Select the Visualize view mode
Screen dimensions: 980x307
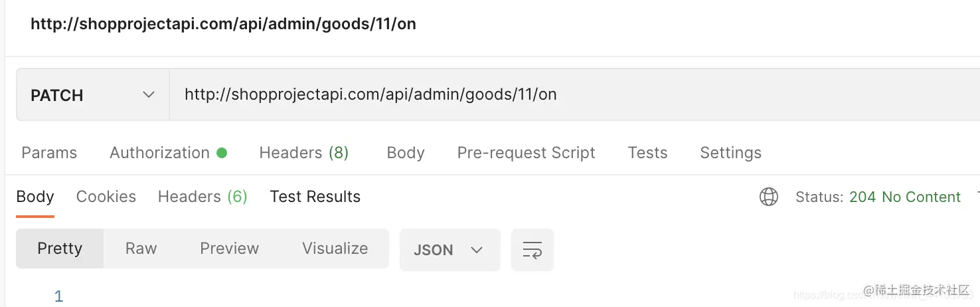click(335, 249)
